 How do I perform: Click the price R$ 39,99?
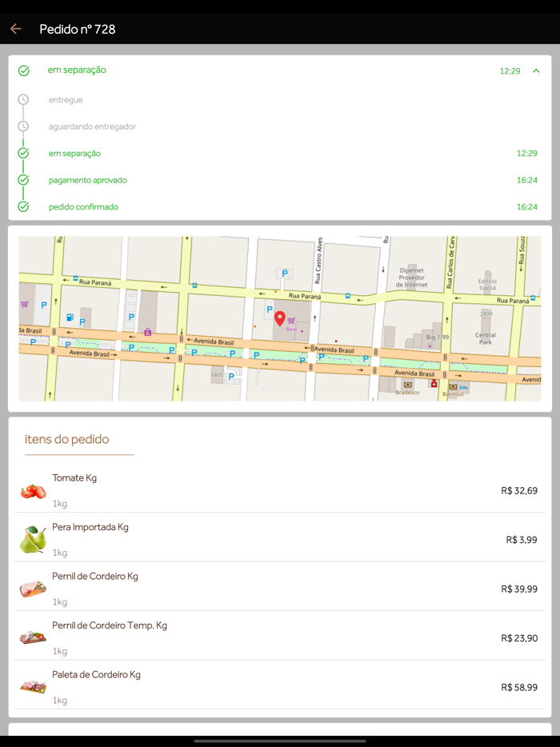pos(519,589)
